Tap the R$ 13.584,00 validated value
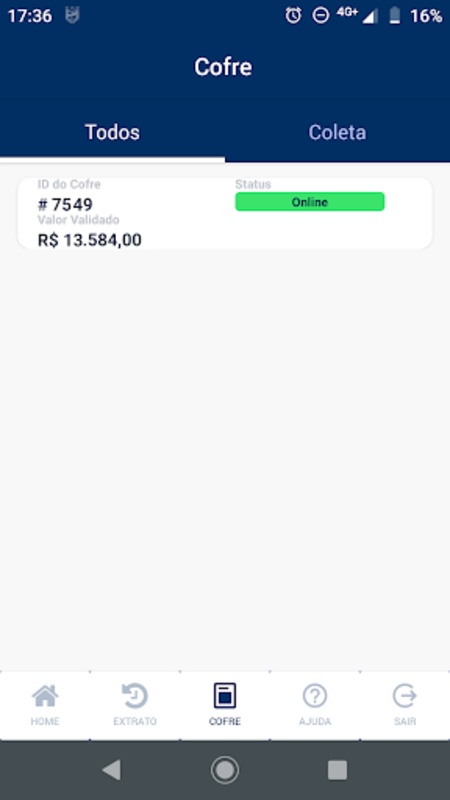Screen dimensions: 450x800 pyautogui.click(x=90, y=240)
